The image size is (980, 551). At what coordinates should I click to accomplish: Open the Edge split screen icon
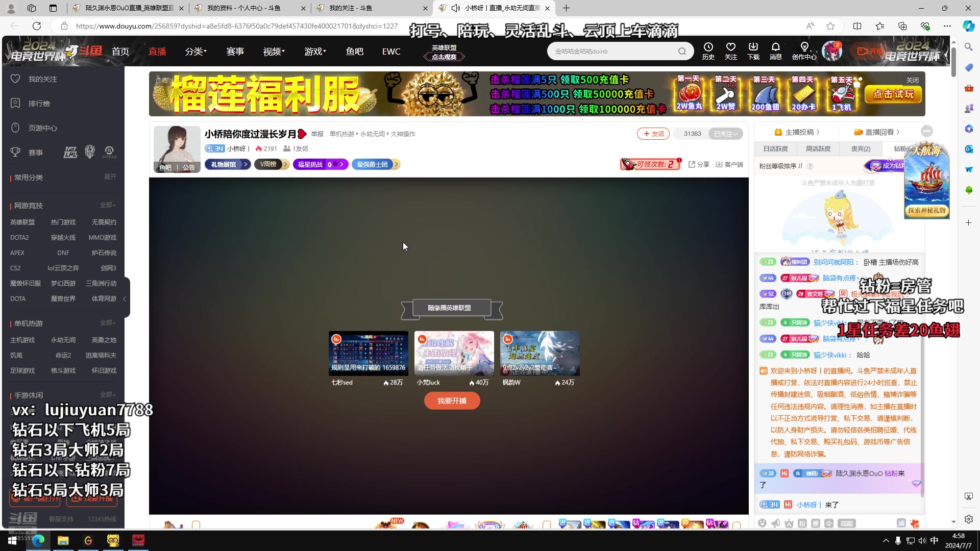pyautogui.click(x=857, y=26)
